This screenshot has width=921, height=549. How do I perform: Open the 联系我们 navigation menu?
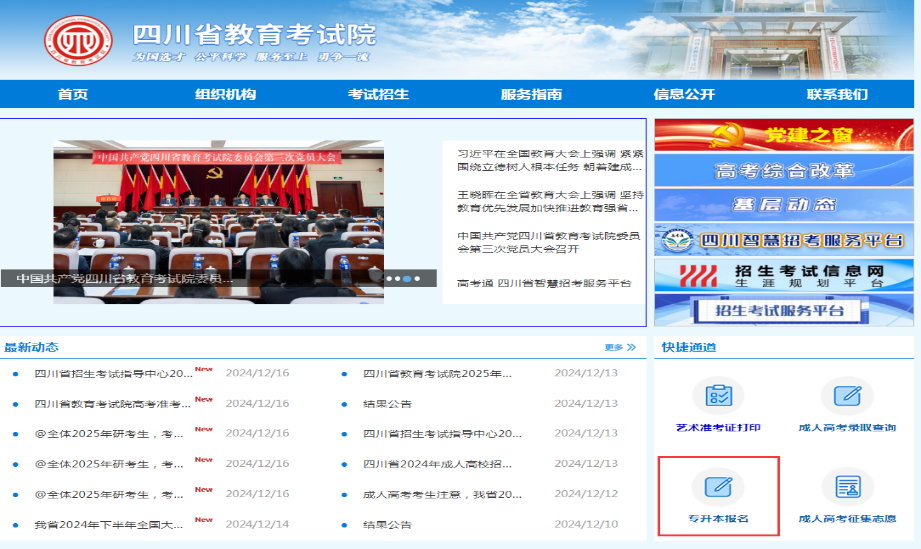pos(837,95)
